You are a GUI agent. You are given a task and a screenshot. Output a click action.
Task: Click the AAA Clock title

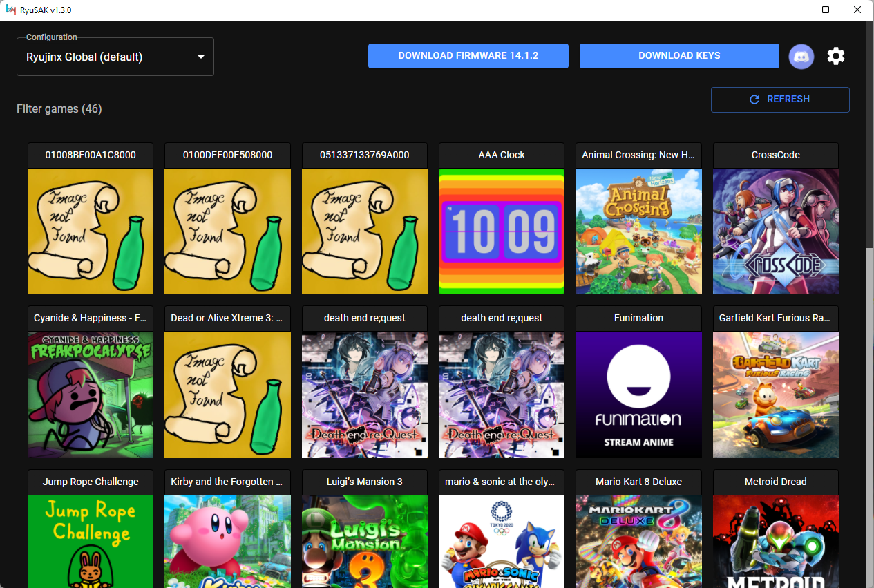pyautogui.click(x=502, y=155)
